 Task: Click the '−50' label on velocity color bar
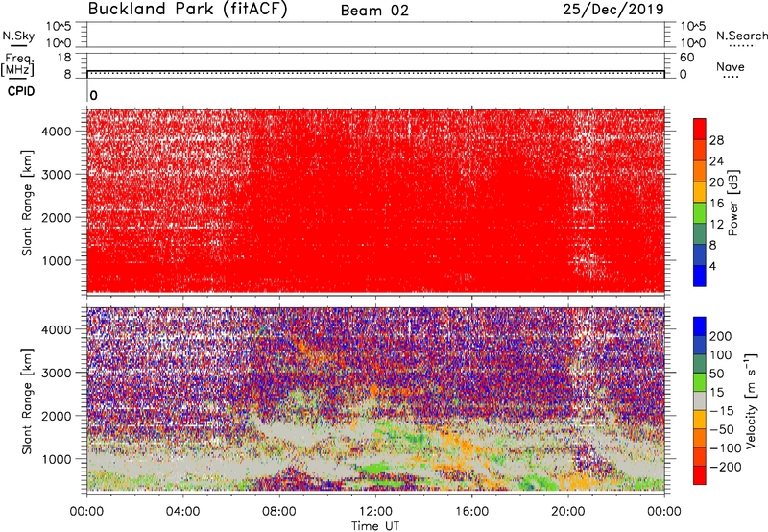tap(722, 429)
